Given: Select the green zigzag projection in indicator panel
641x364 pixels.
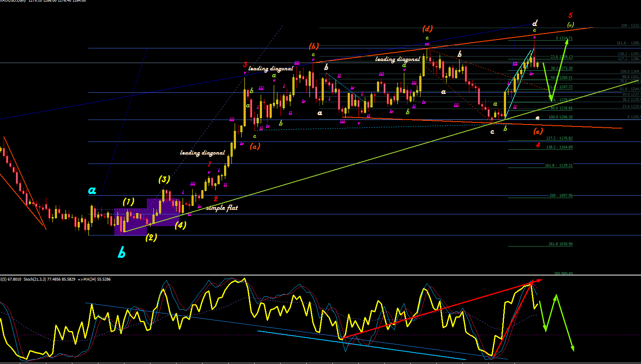Looking at the screenshot, I should (556, 323).
